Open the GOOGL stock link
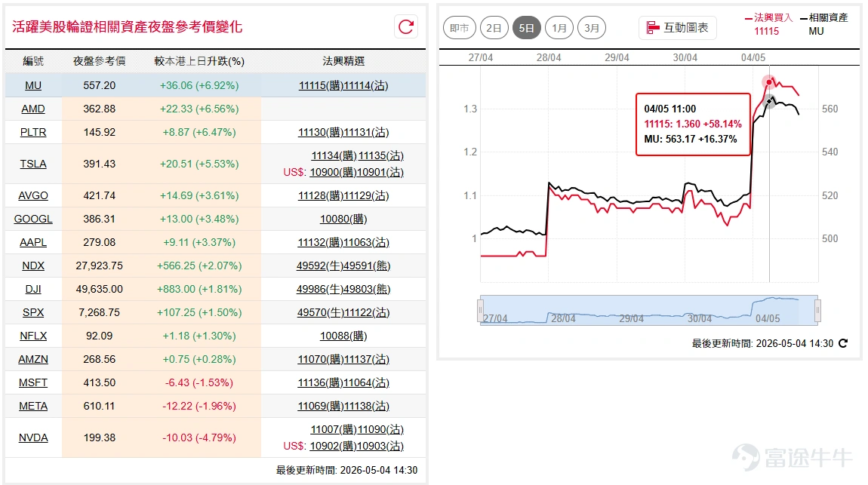Viewport: 868px width, 485px height. click(x=33, y=219)
